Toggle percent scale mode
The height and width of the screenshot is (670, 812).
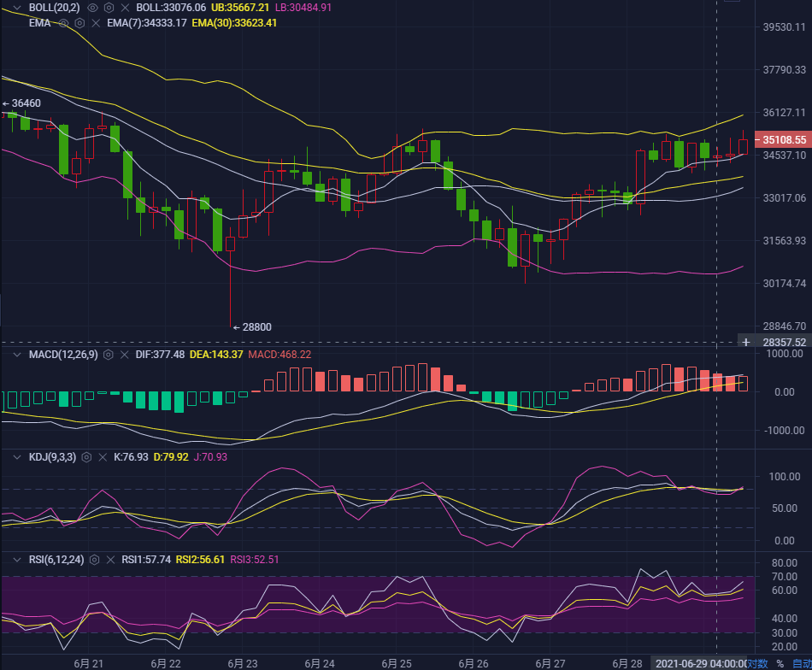(780, 663)
